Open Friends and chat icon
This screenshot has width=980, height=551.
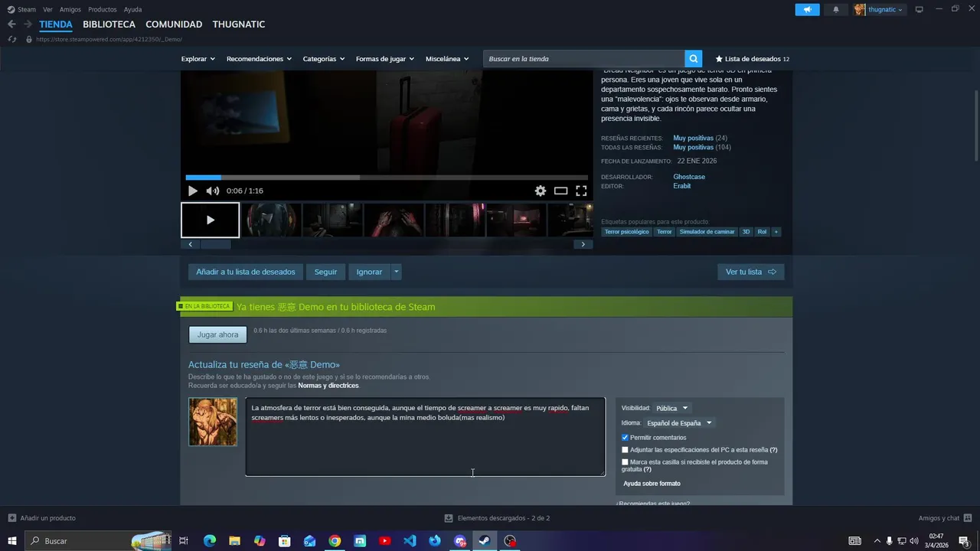969,518
